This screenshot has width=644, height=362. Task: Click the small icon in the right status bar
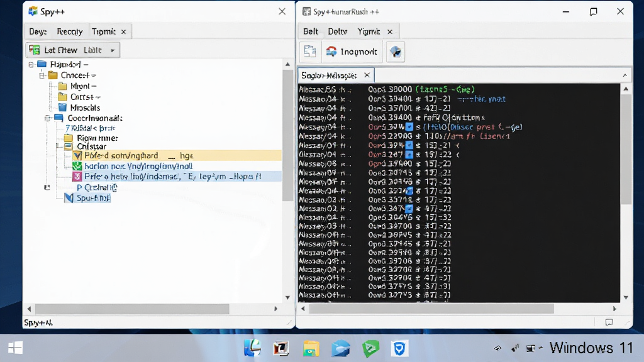609,322
